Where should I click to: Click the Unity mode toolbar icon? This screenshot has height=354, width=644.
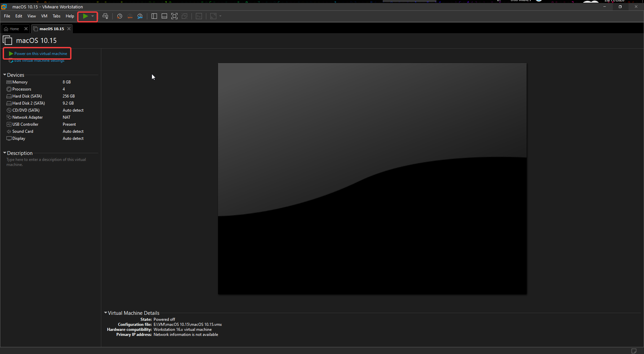pyautogui.click(x=184, y=16)
